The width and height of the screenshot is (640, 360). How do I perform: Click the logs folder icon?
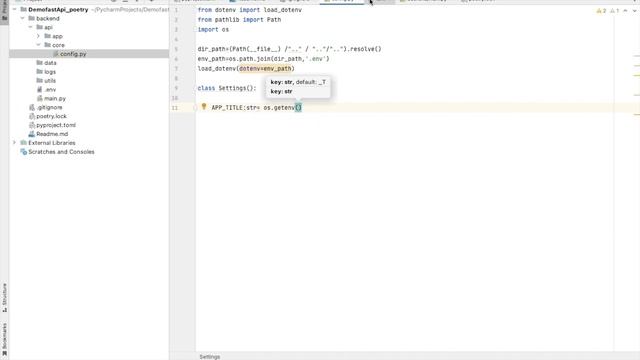[x=40, y=72]
